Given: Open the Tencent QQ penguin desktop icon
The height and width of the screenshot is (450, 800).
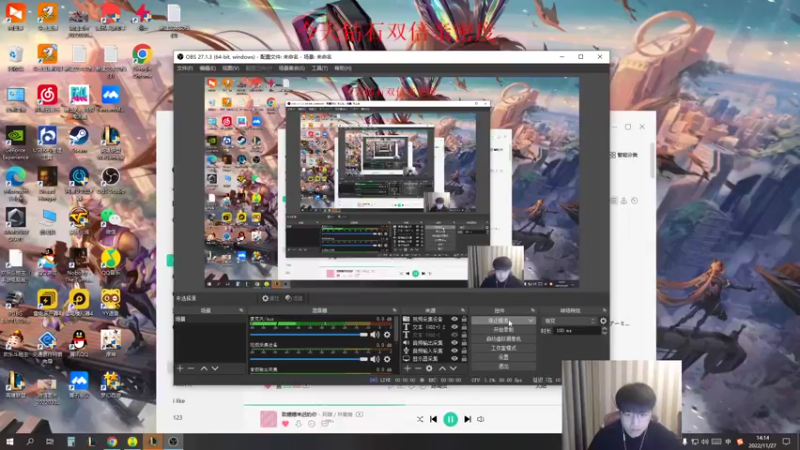Looking at the screenshot, I should pos(79,343).
